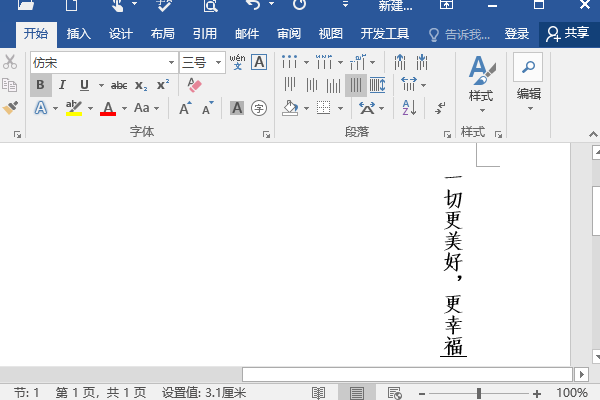Viewport: 600px width, 400px height.
Task: Click the numbering list icon
Action: [324, 62]
